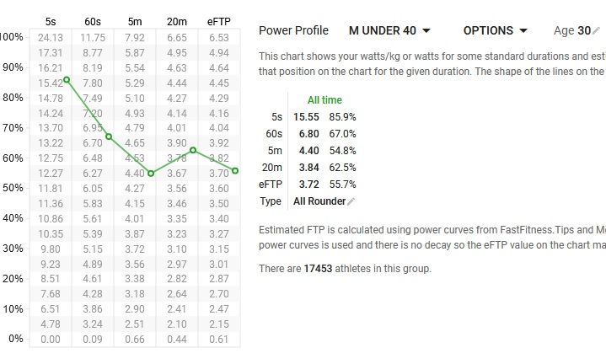Viewport: 606px width, 364px height.
Task: Click the 15.55 value in the 5s row
Action: 306,117
